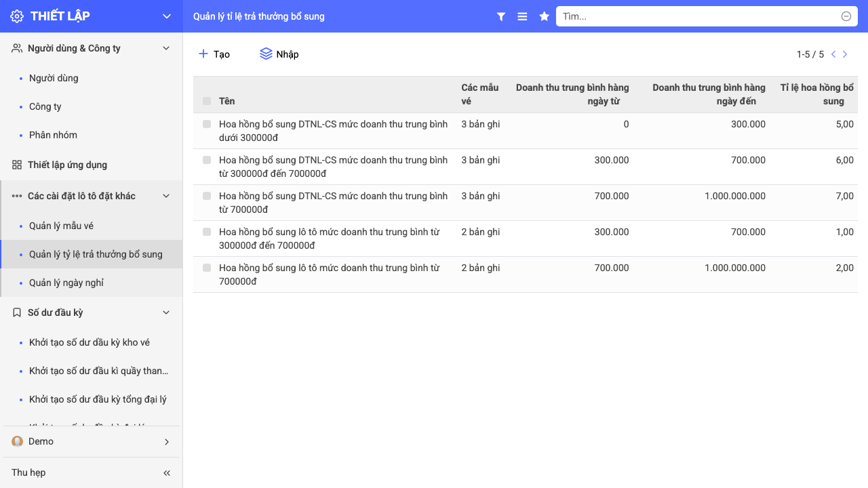
Task: Collapse the Người dùng & Công ty section
Action: click(x=167, y=48)
